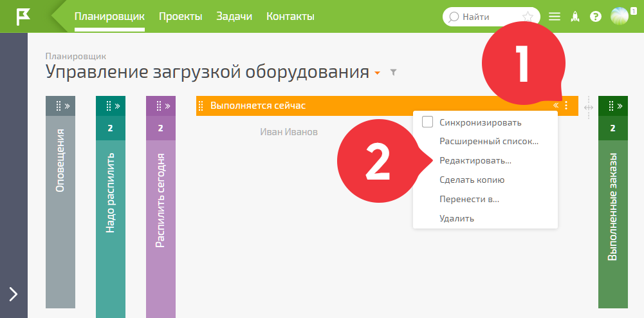Click the three-dot menu of Выполняется сейчас
The height and width of the screenshot is (318, 644).
click(566, 106)
